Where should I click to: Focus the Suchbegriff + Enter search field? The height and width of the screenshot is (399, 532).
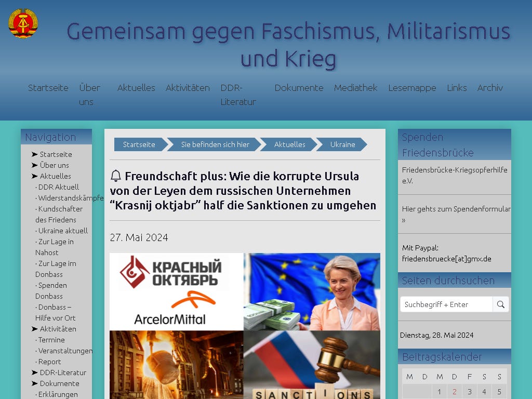click(446, 304)
